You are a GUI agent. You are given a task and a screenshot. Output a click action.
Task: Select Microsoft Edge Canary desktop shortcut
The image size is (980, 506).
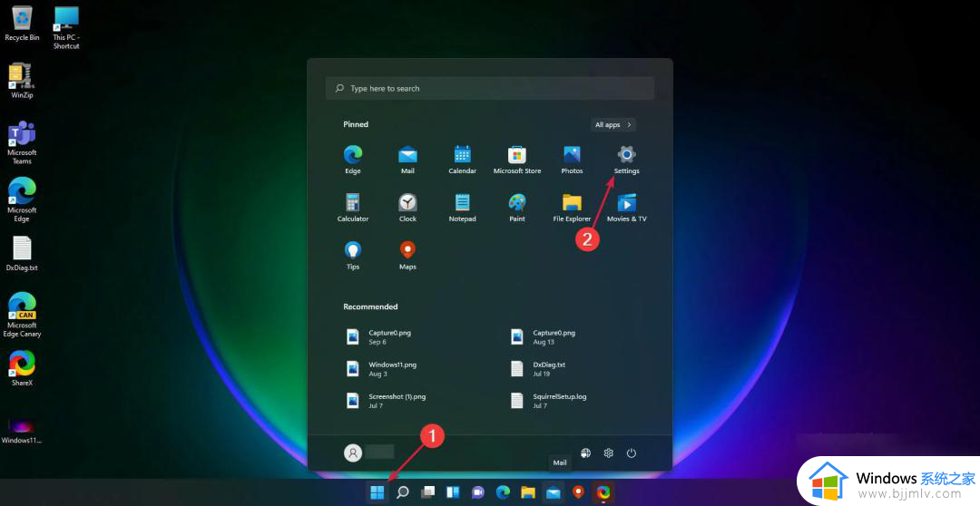[x=22, y=315]
